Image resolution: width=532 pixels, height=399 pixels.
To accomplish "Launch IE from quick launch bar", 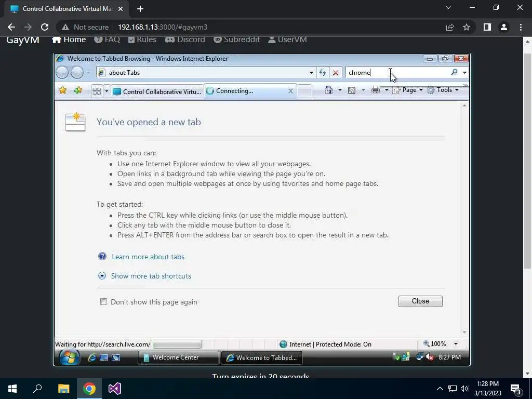I will pyautogui.click(x=92, y=357).
